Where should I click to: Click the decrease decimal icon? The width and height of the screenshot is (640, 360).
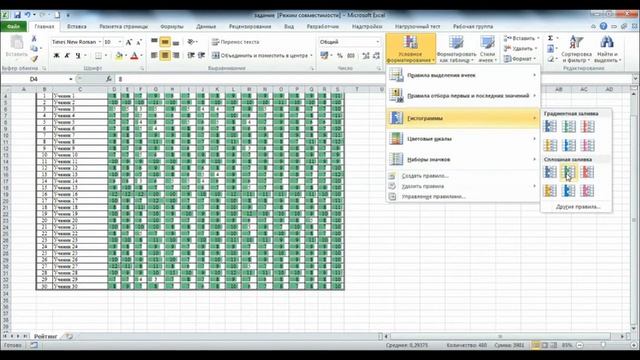coord(376,56)
